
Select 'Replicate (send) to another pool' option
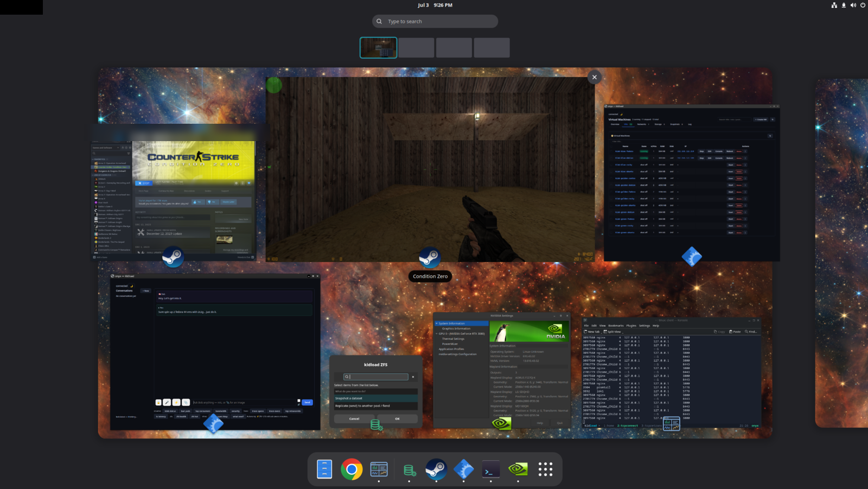(x=376, y=405)
